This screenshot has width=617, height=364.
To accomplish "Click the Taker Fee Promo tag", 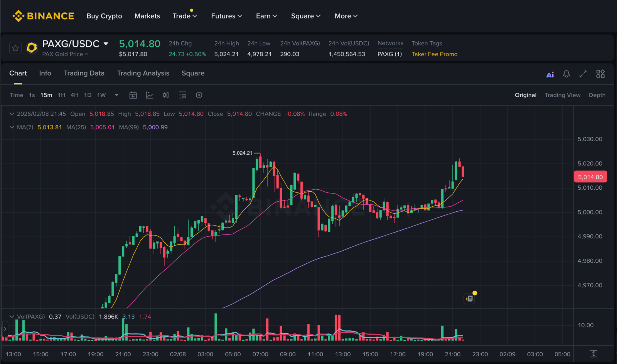I will click(434, 54).
